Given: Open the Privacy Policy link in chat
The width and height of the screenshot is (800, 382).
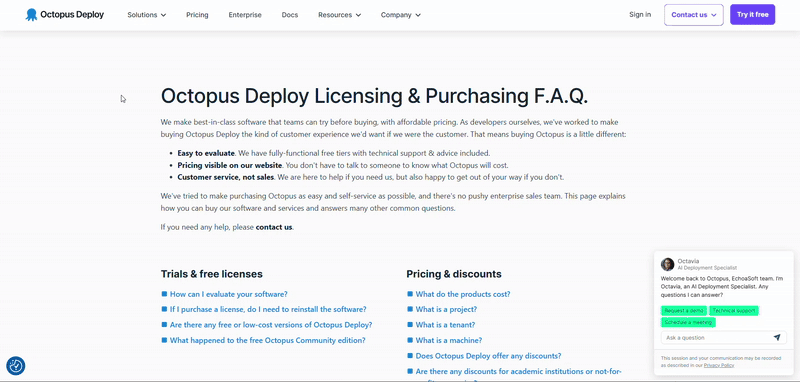Looking at the screenshot, I should pos(719,366).
